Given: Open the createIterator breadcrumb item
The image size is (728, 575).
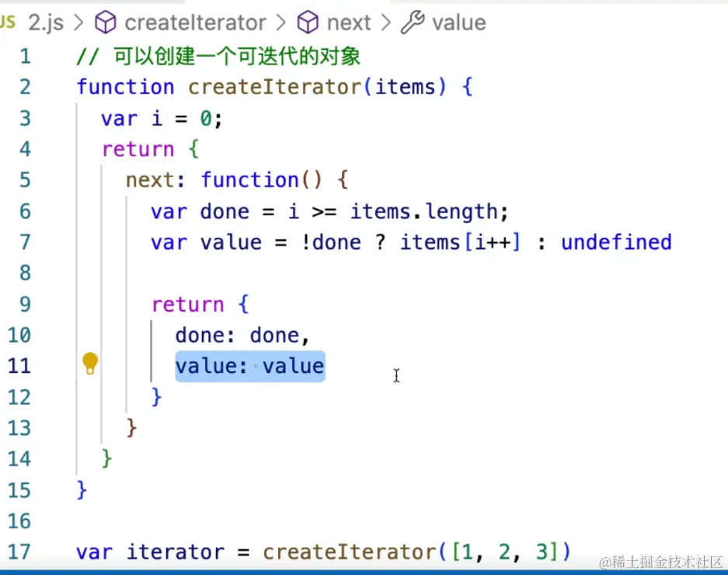Looking at the screenshot, I should pyautogui.click(x=196, y=23).
